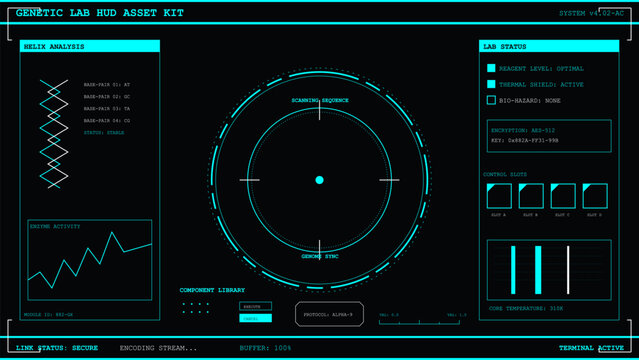Select control Slot A box
Screen dimensions: 639x360
(499, 196)
